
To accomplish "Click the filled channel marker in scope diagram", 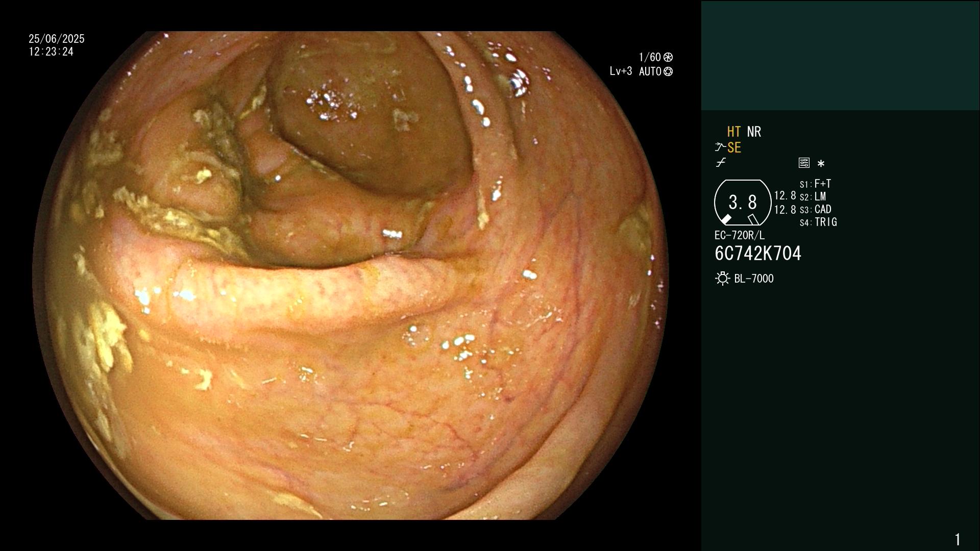I will [726, 219].
